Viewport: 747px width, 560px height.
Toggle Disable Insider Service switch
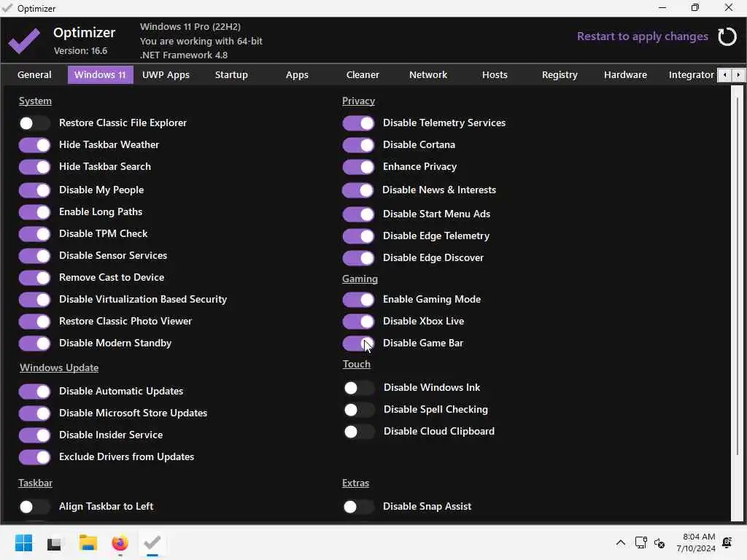point(34,436)
